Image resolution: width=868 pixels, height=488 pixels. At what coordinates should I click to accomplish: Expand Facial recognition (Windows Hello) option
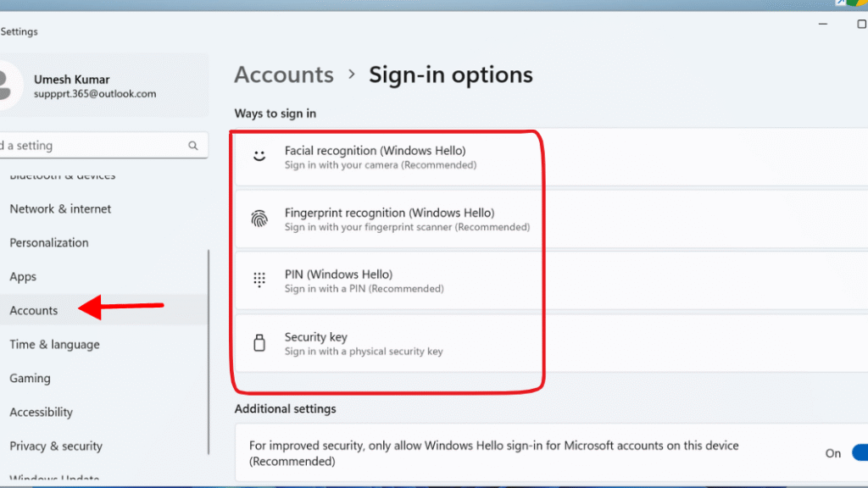[551, 157]
